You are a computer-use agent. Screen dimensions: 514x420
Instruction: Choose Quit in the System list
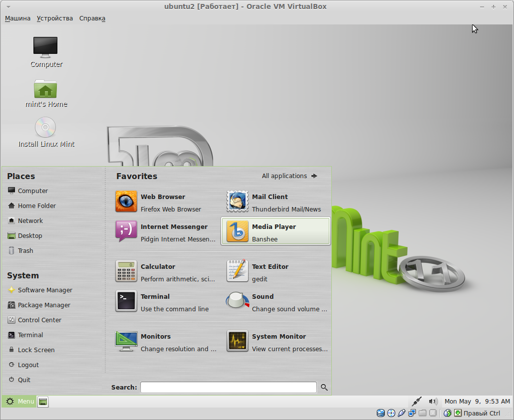pos(19,380)
